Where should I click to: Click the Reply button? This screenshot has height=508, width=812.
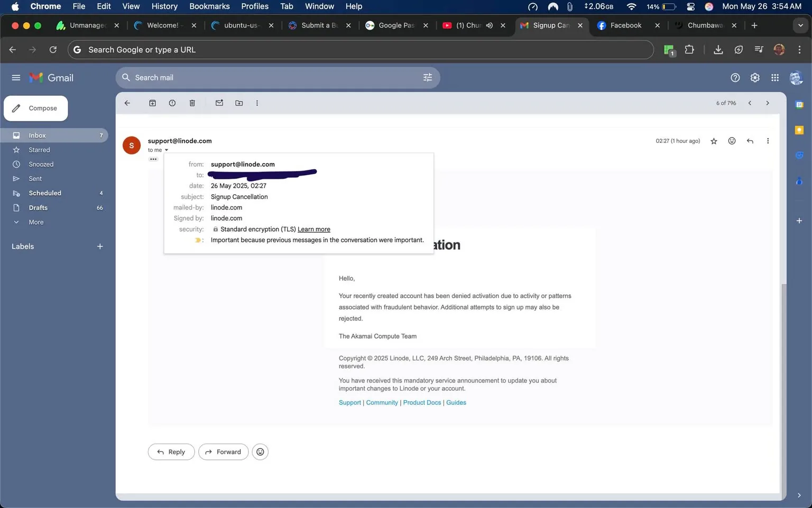pos(171,451)
